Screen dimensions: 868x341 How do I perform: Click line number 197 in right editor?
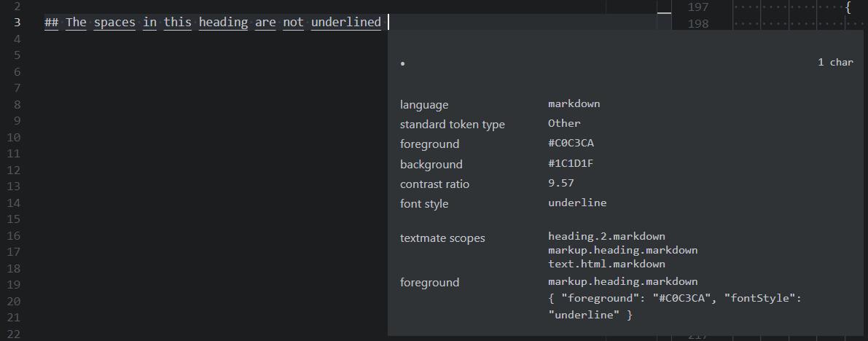point(697,8)
